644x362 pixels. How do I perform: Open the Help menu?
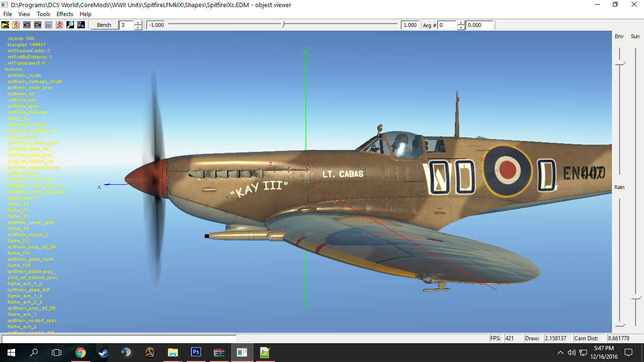pos(85,14)
